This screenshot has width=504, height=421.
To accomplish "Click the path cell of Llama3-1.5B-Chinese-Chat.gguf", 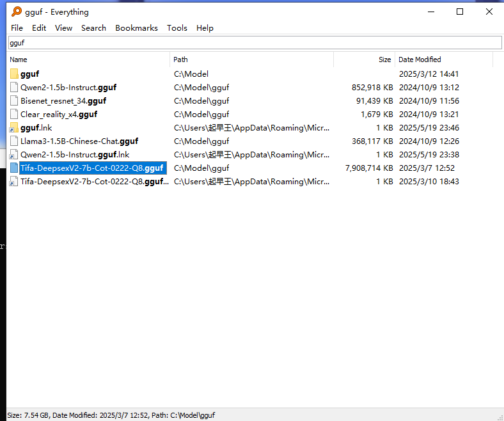I will tap(201, 141).
